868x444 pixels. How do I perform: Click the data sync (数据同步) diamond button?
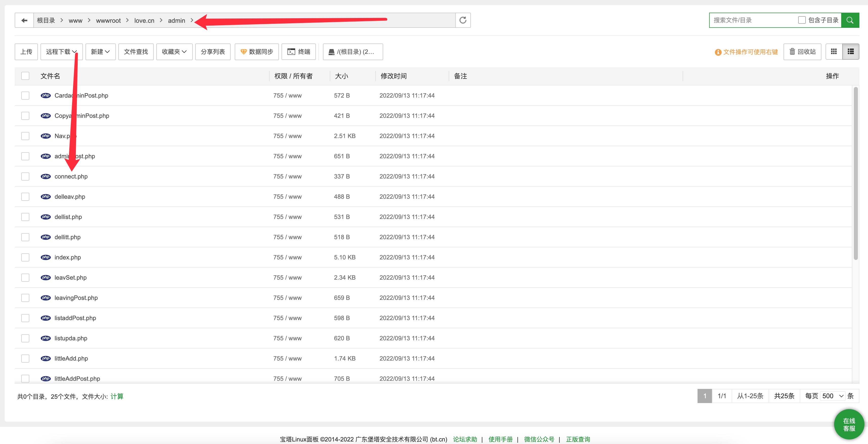click(256, 52)
